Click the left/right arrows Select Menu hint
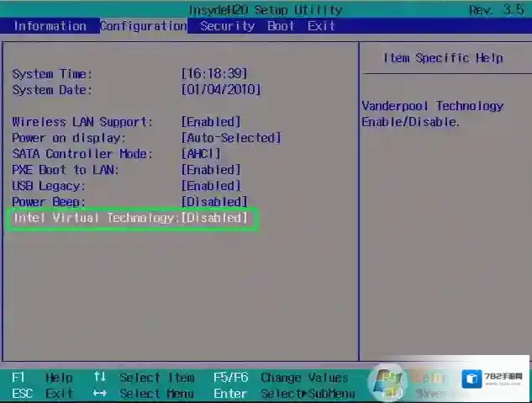Screen dimensions: 532x403 (143, 394)
